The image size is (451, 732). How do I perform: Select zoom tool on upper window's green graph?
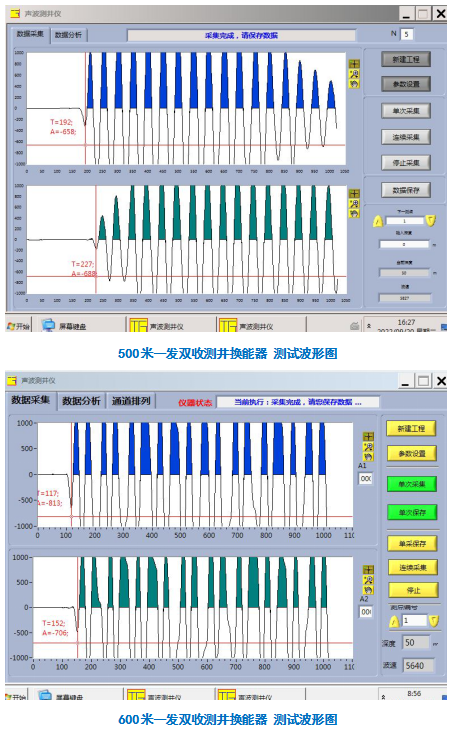tap(354, 203)
